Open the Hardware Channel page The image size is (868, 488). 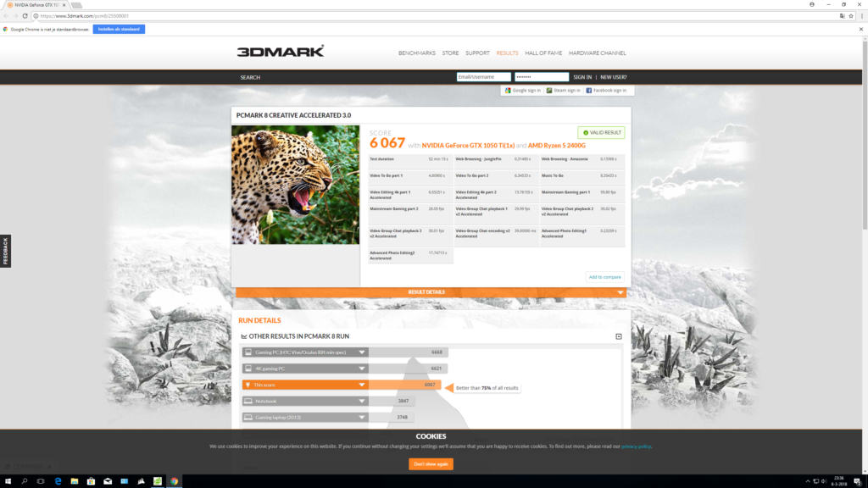(598, 53)
